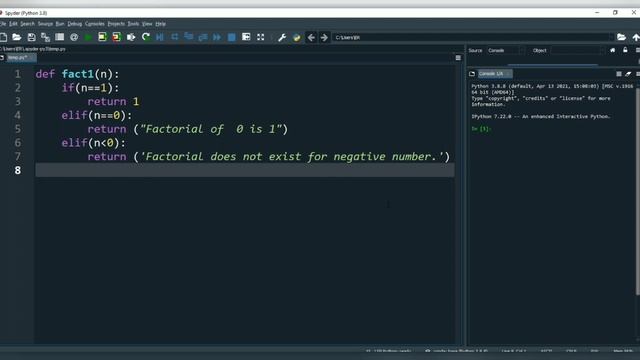This screenshot has width=640, height=360.
Task: Click the 'In [1]:' console prompt
Action: (481, 129)
